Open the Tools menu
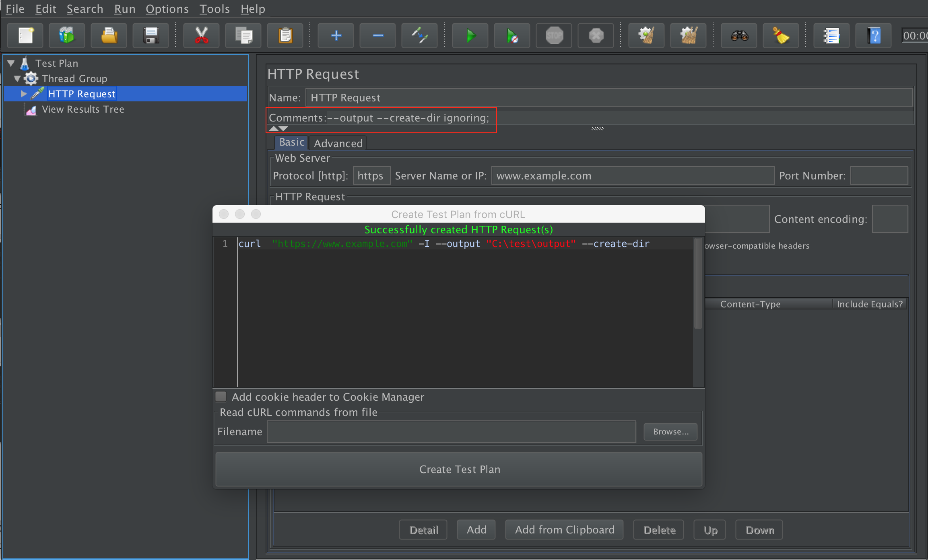 (213, 8)
